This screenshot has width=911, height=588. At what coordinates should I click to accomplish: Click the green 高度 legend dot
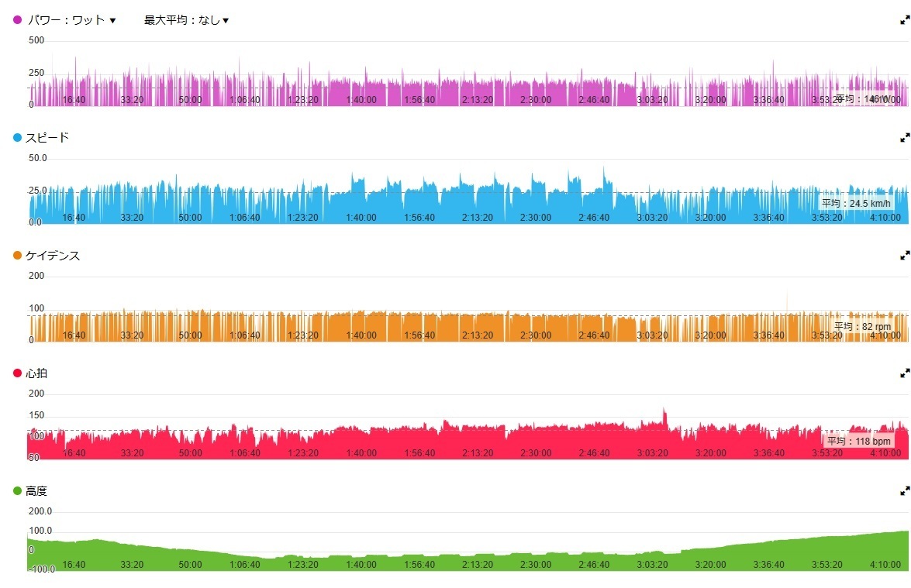pyautogui.click(x=17, y=491)
